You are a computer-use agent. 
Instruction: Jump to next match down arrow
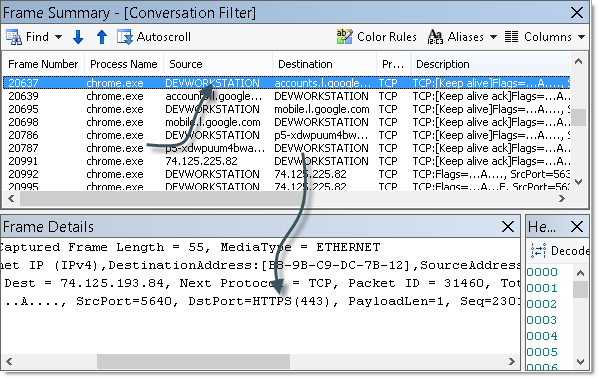[x=78, y=37]
